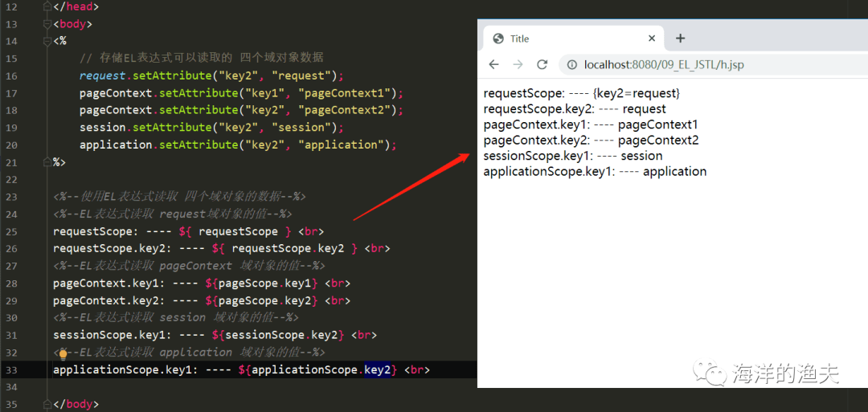The image size is (868, 412).
Task: Toggle fold marker beside %> on line 21
Action: 47,161
